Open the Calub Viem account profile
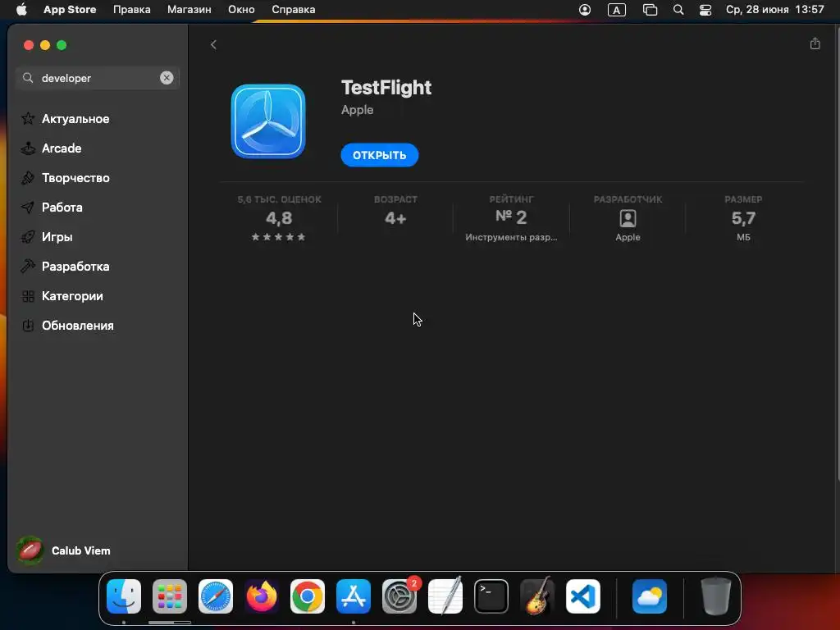Image resolution: width=840 pixels, height=630 pixels. (63, 550)
